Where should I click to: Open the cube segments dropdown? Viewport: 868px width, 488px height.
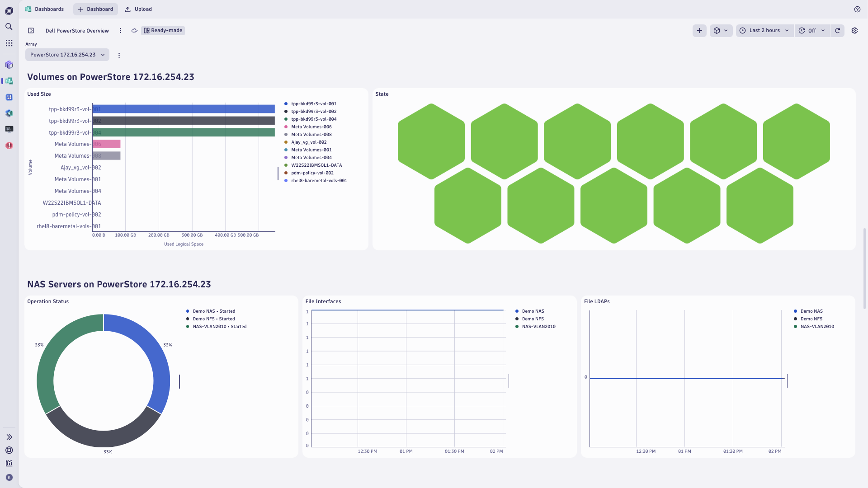click(721, 31)
